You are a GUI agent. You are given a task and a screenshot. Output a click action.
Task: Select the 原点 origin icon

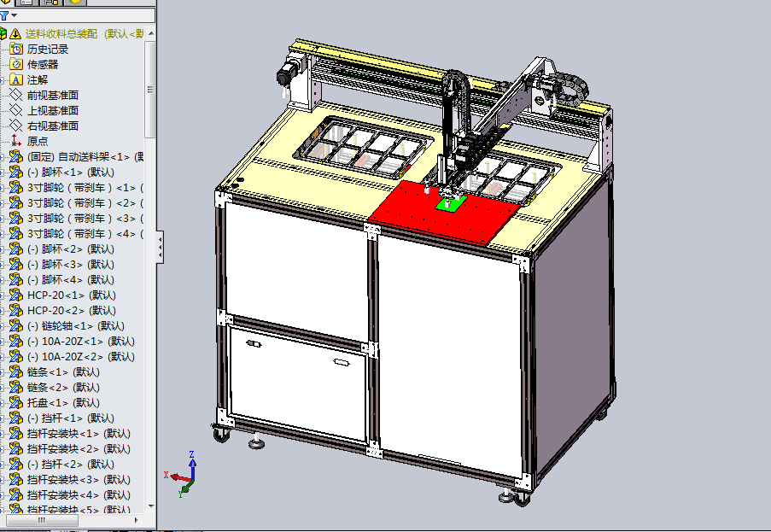(x=16, y=141)
